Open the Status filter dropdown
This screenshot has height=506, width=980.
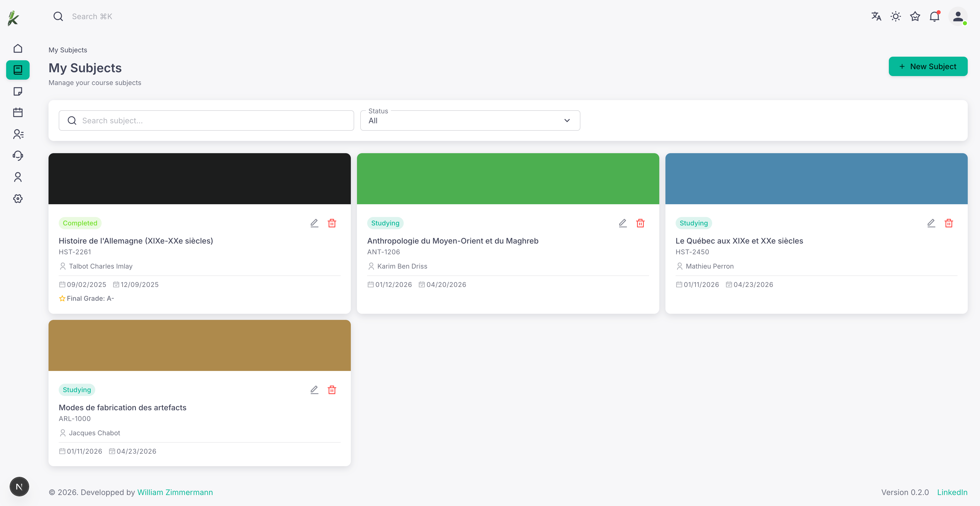click(470, 121)
